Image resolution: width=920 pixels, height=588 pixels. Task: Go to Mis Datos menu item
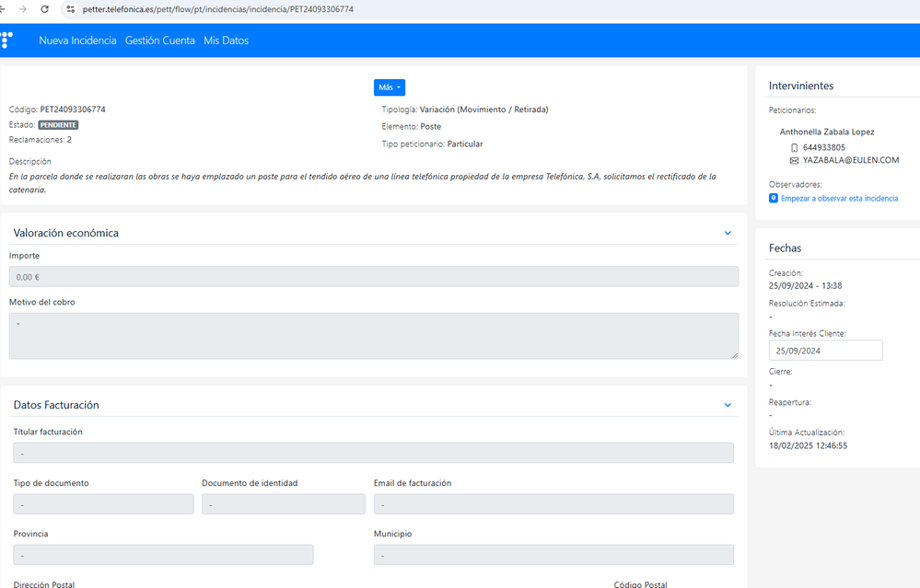(x=226, y=40)
